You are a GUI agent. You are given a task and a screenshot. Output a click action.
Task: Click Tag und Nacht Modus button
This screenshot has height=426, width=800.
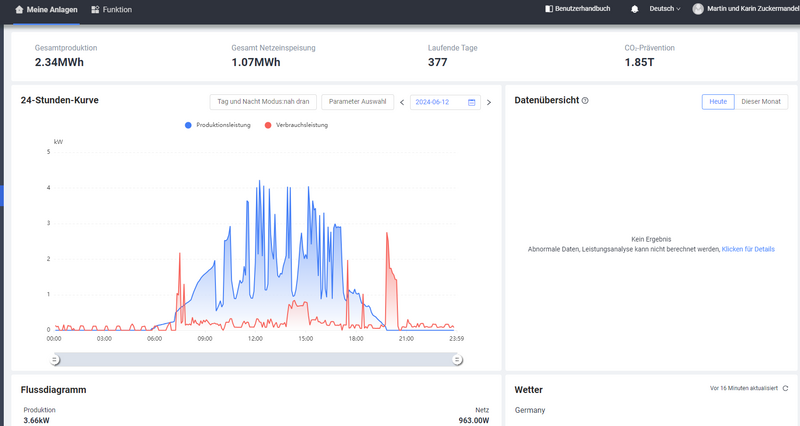click(x=263, y=102)
